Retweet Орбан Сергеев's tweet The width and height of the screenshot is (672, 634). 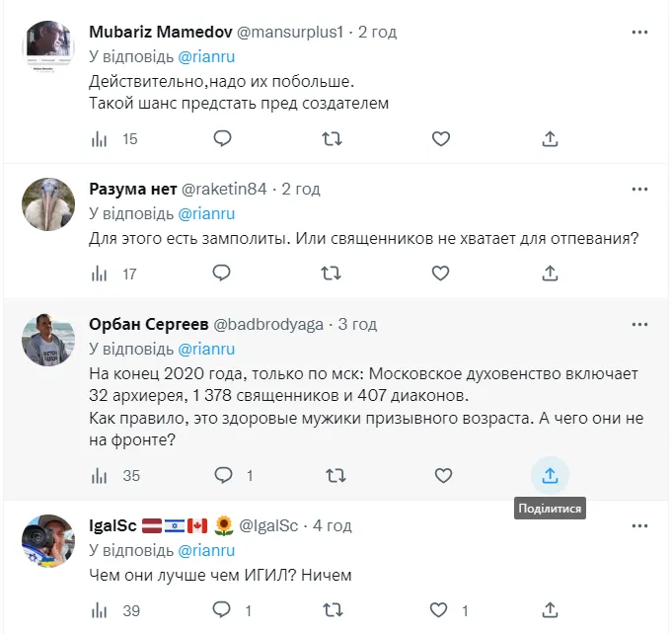coord(335,476)
